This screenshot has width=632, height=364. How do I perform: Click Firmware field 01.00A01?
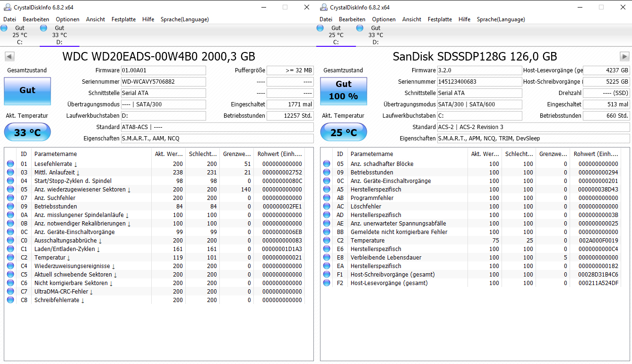coord(163,70)
